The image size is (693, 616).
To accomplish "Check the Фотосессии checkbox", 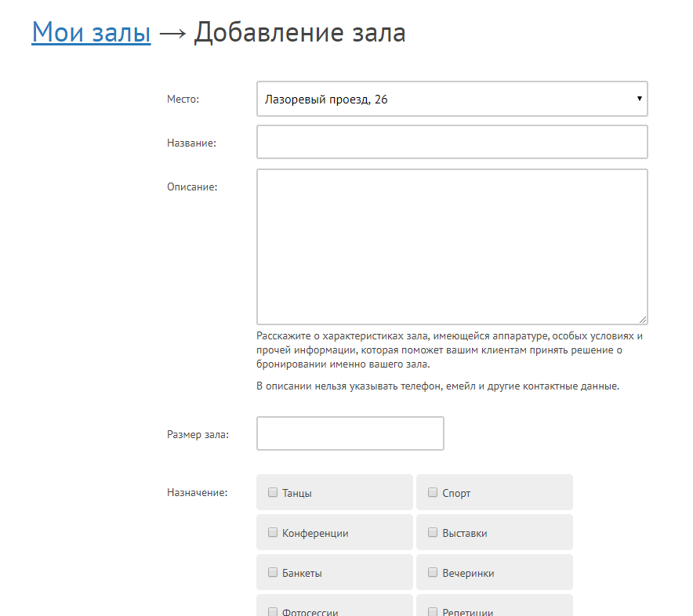I will click(273, 612).
